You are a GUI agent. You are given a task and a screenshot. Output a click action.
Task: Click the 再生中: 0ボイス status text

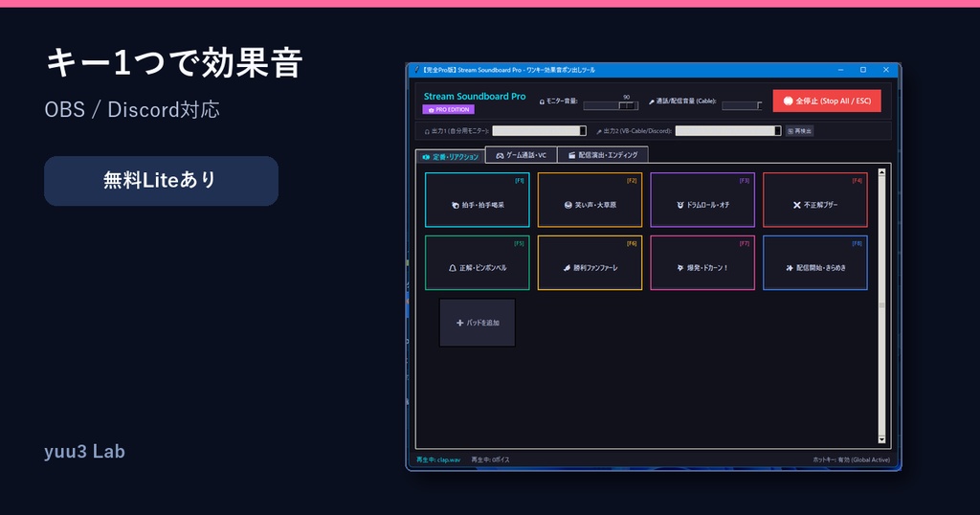(491, 460)
